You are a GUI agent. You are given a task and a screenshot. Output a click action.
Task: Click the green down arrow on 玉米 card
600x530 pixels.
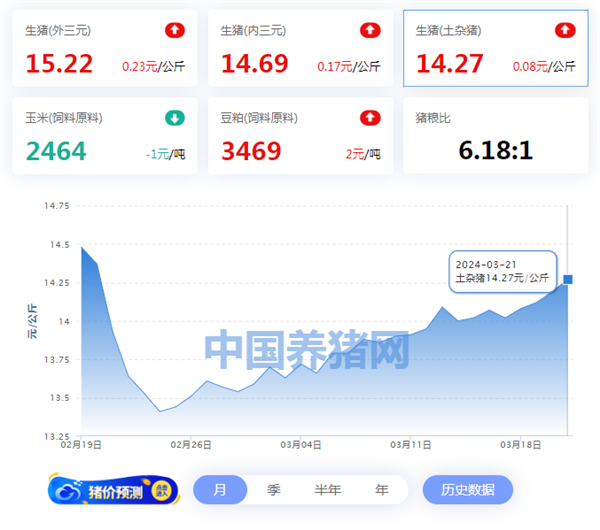175,118
